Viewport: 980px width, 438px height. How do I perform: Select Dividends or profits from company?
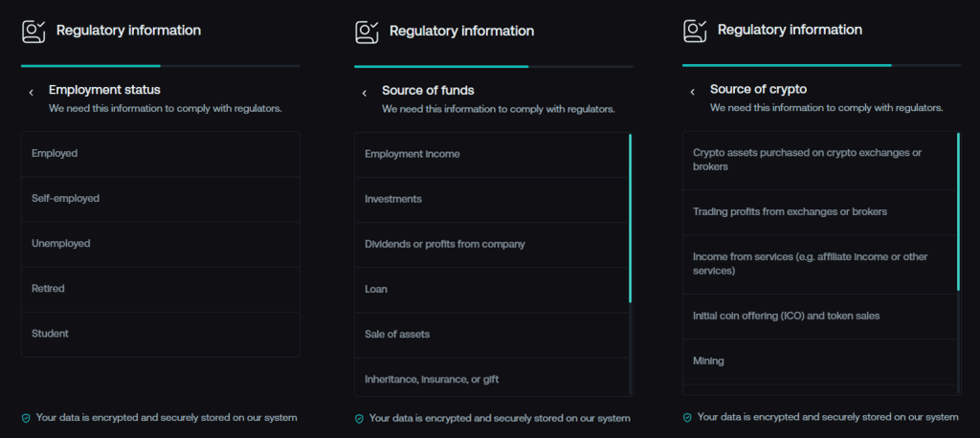pyautogui.click(x=491, y=245)
